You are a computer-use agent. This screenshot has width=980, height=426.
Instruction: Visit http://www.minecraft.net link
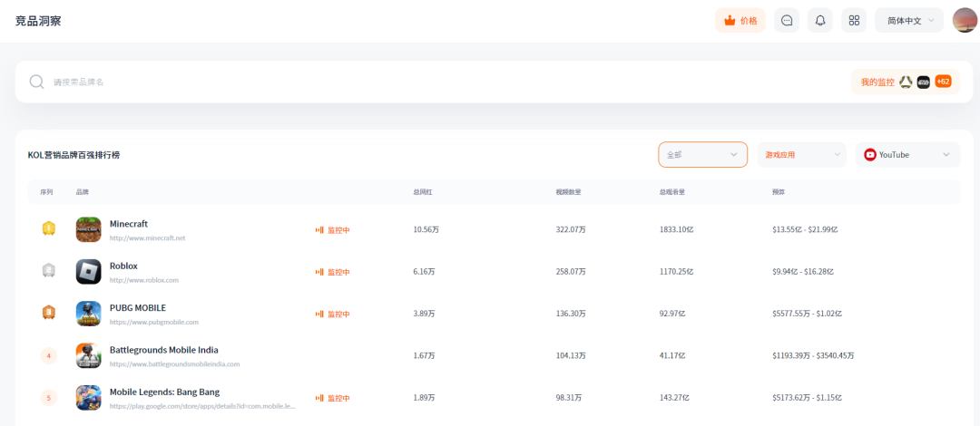tap(148, 238)
